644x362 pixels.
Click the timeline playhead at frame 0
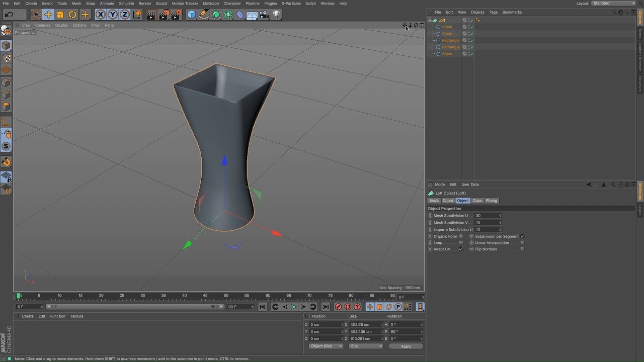point(19,296)
